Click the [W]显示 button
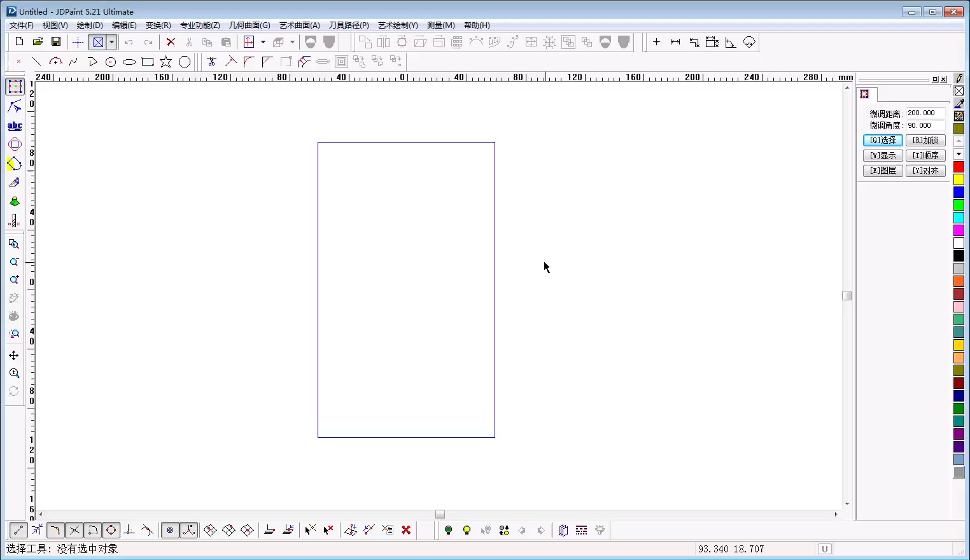 (x=883, y=155)
